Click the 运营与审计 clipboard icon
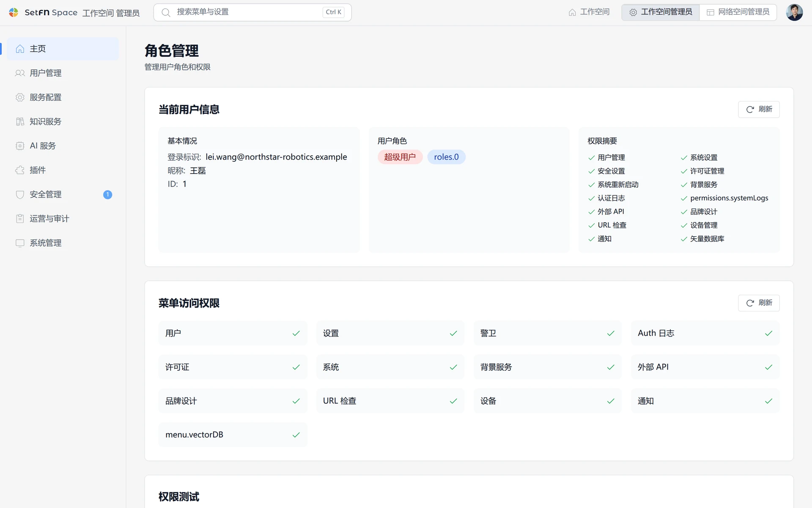Viewport: 812px width, 508px height. [20, 218]
